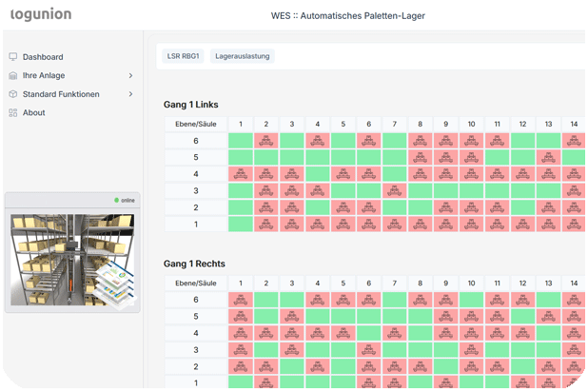Click the About grid icon
588x392 pixels.
13,112
